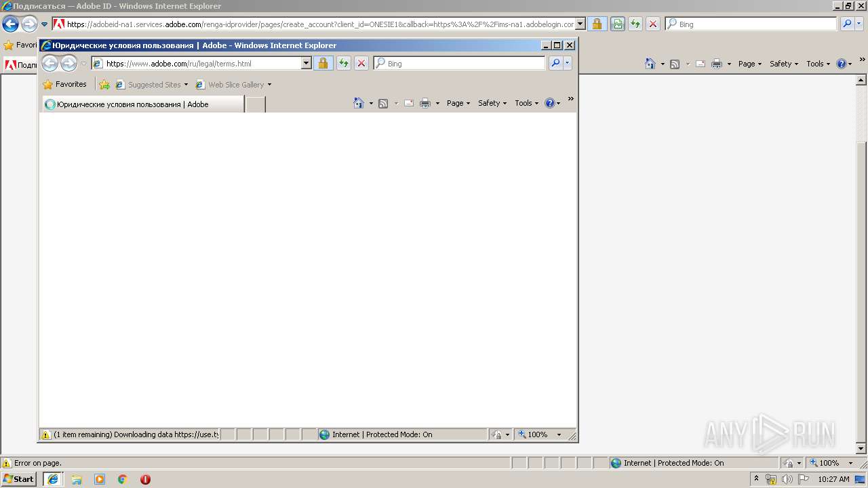Click volume icon in system tray
868x488 pixels.
coord(787,479)
